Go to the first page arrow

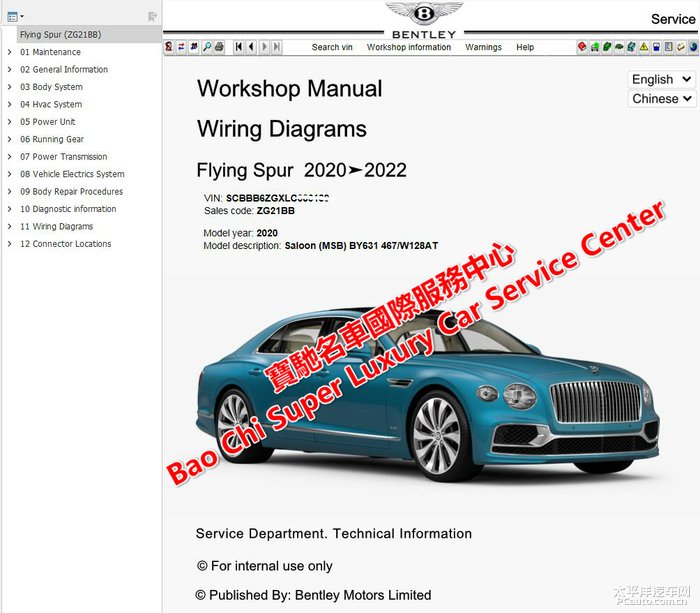point(239,46)
